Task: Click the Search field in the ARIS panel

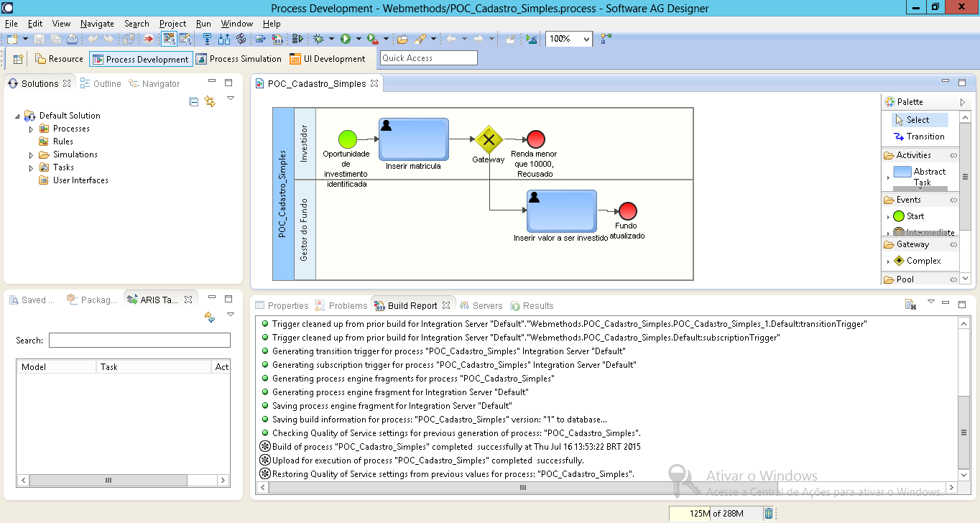Action: [139, 339]
